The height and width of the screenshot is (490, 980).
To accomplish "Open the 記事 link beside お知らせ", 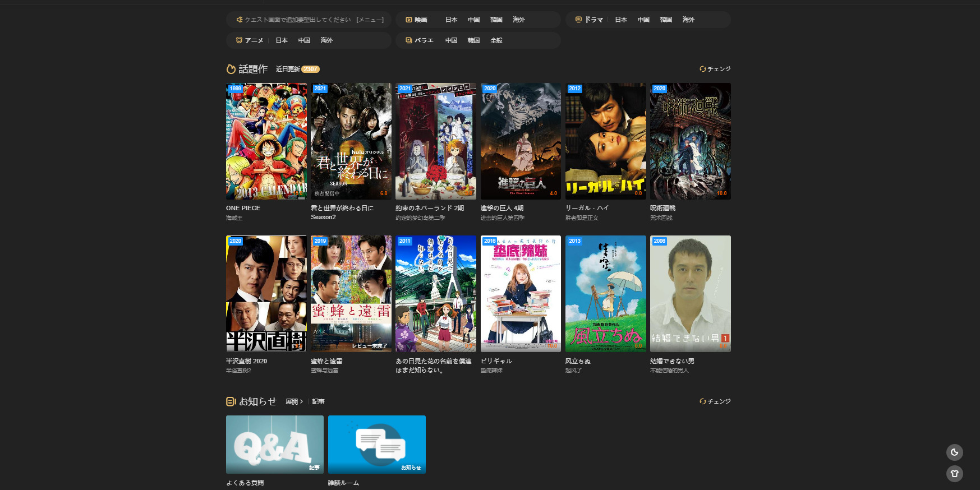I will 319,401.
